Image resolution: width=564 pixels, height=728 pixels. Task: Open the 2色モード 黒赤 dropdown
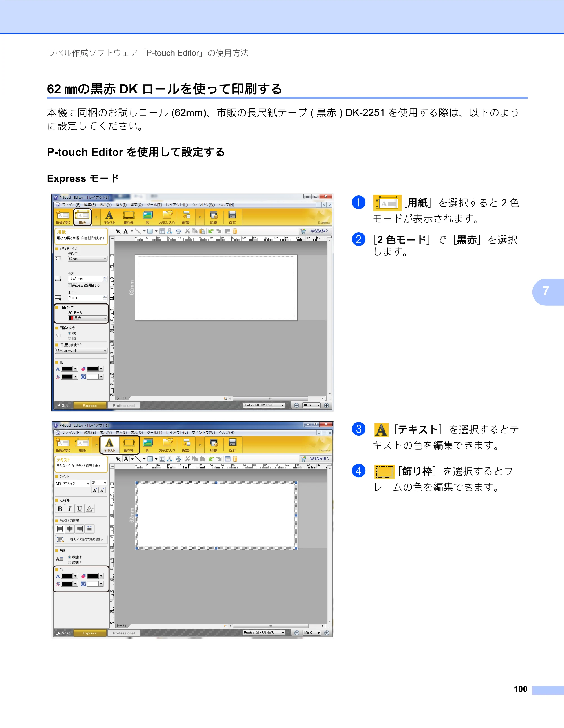pyautogui.click(x=88, y=318)
